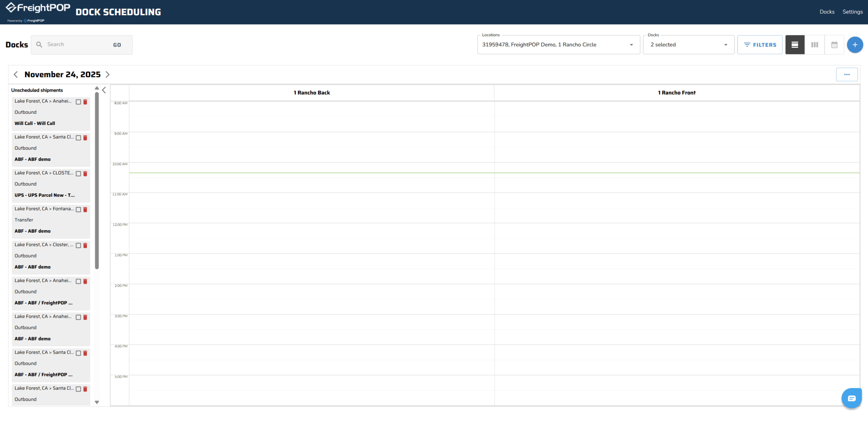This screenshot has width=868, height=434.
Task: Open the Docks '2 selected' dropdown
Action: pos(688,45)
